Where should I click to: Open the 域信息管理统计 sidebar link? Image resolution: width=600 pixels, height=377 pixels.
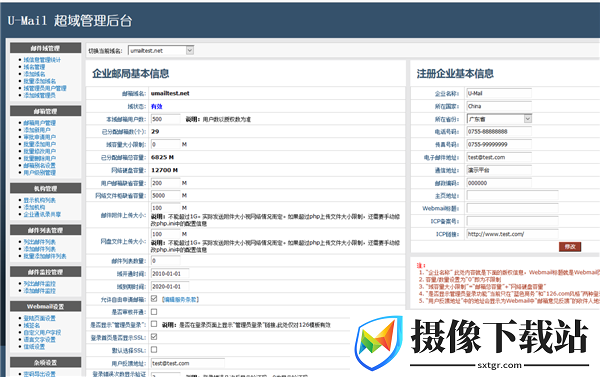click(x=42, y=60)
